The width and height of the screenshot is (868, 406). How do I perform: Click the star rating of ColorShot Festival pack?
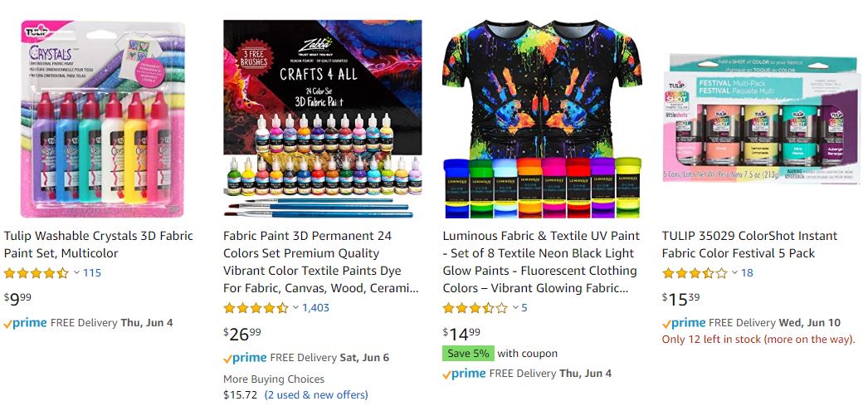point(695,273)
